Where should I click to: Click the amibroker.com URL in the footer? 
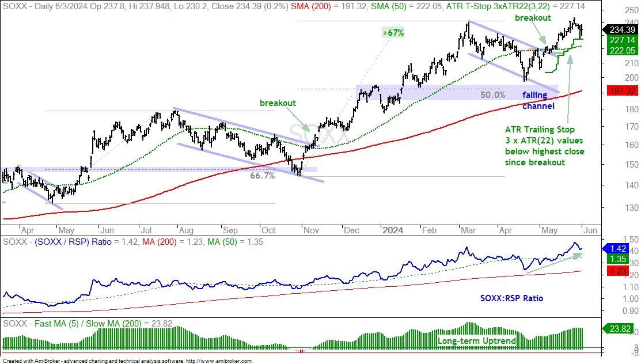tap(219, 361)
